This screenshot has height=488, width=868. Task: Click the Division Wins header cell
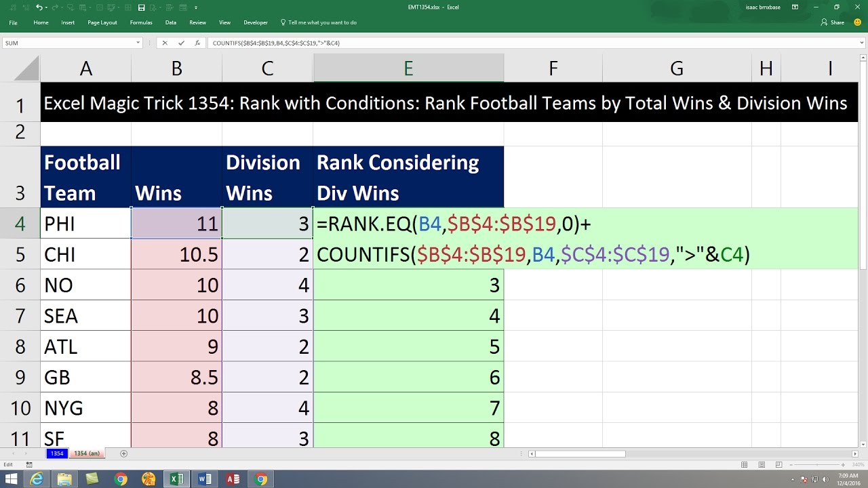point(267,177)
